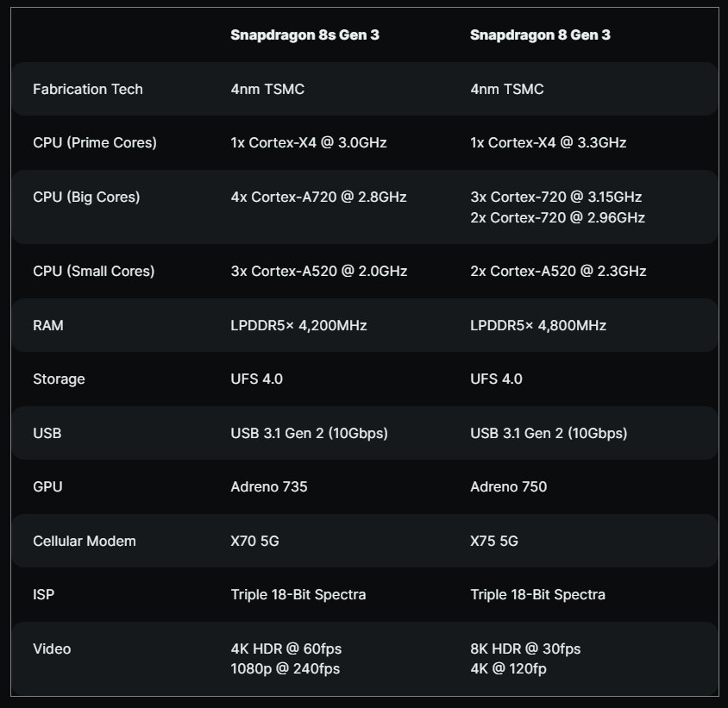This screenshot has height=708, width=728.
Task: Click the 8K HDR @ 30fps text
Action: click(525, 648)
